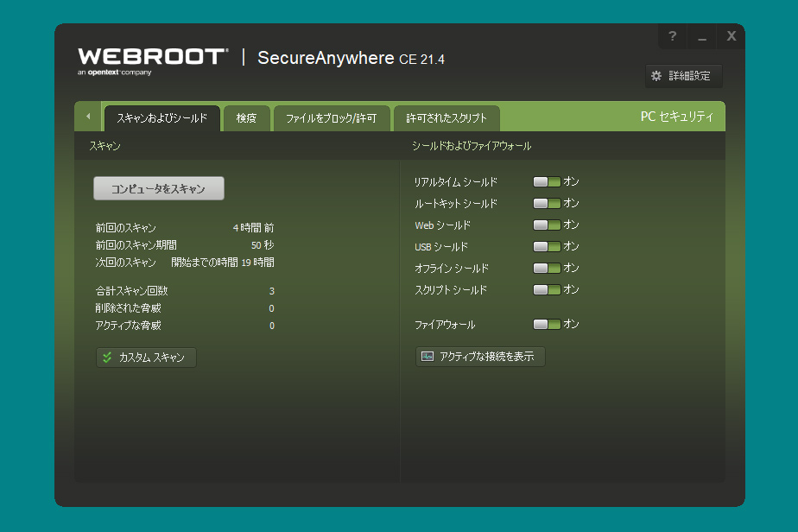
Task: Click the ルートキット シールド label
Action: [x=456, y=204]
